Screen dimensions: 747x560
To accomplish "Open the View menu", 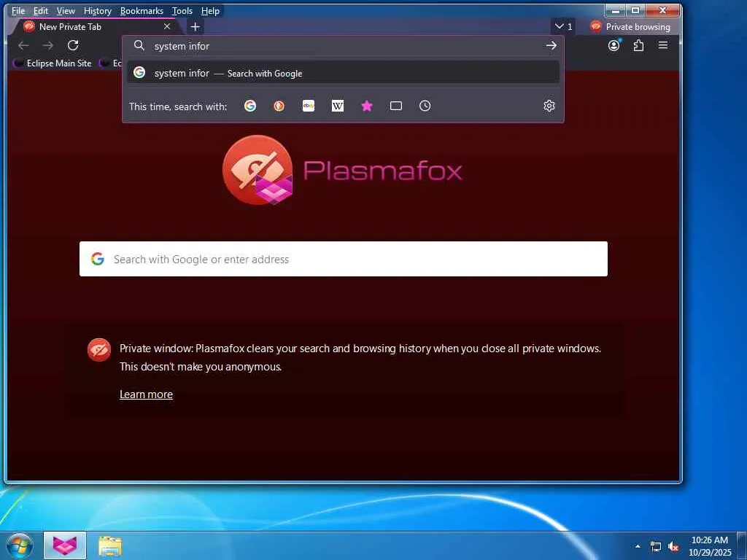I will tap(66, 10).
